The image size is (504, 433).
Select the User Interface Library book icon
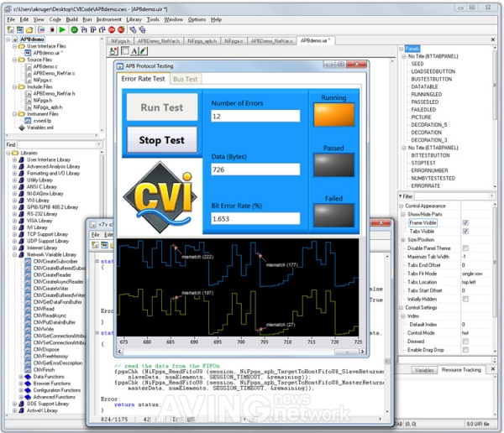22,159
